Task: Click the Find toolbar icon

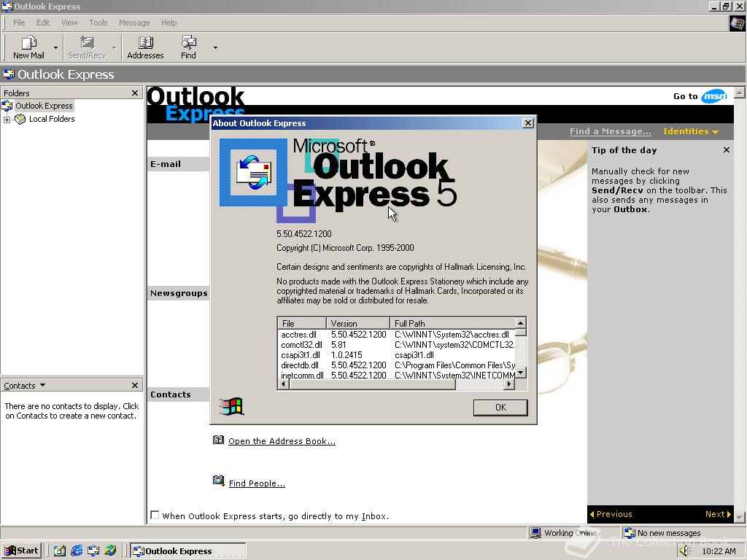Action: tap(188, 46)
